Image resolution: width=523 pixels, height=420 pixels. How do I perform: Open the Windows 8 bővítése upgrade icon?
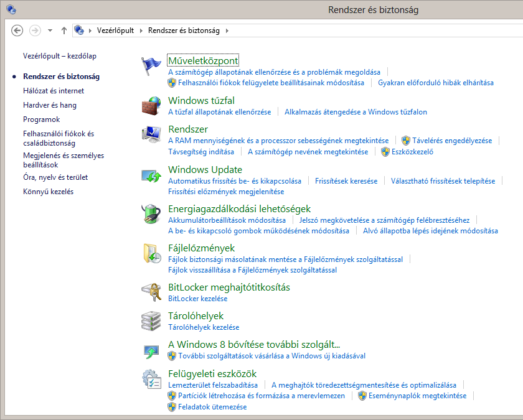click(x=151, y=351)
